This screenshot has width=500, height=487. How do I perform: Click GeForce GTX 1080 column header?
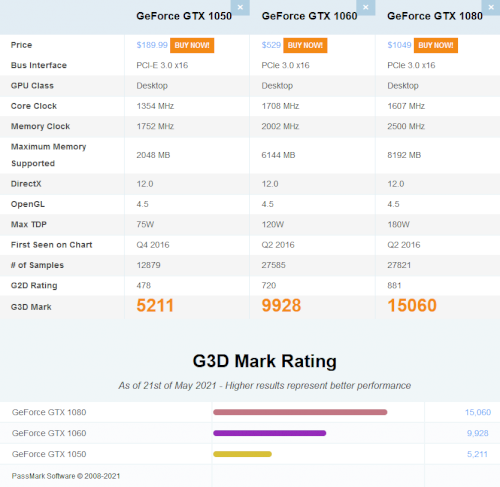435,16
